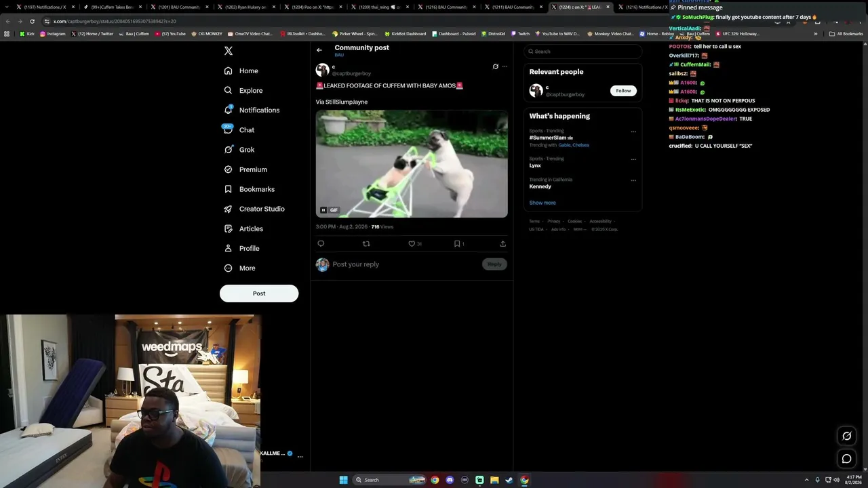
Task: Click the repost icon on the post
Action: [366, 243]
